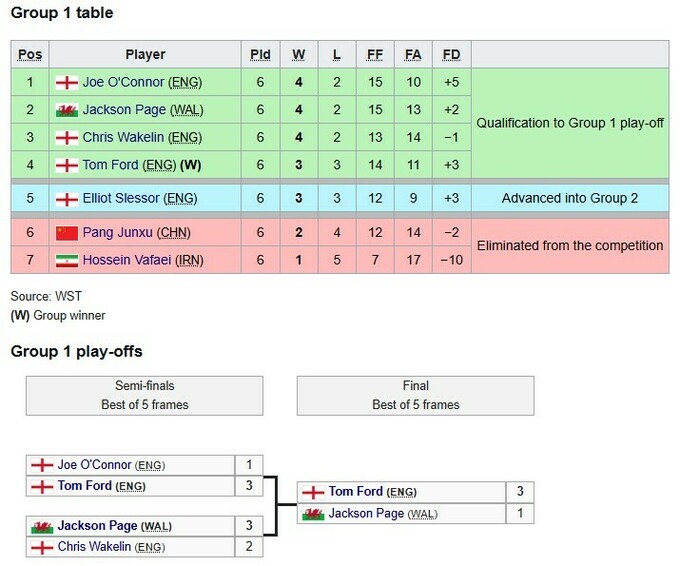The image size is (680, 566).
Task: Click Tom Ford link in the table
Action: pyautogui.click(x=111, y=165)
